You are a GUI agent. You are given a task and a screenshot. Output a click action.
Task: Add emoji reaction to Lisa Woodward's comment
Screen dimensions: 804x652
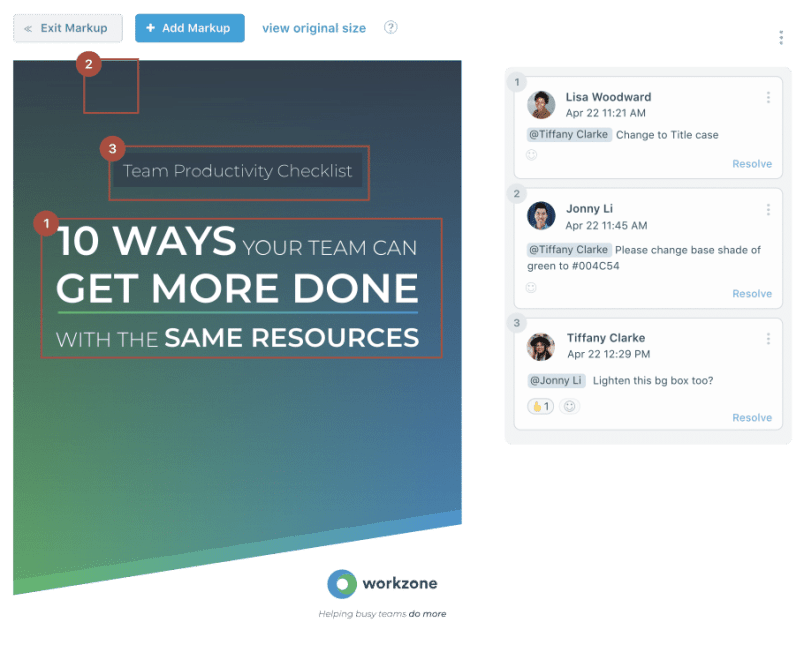(532, 155)
